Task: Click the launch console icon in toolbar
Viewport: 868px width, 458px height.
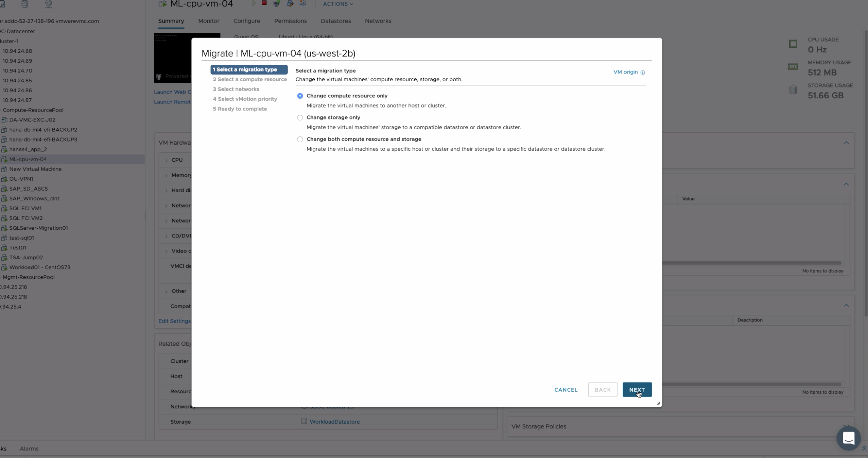Action: (x=276, y=3)
